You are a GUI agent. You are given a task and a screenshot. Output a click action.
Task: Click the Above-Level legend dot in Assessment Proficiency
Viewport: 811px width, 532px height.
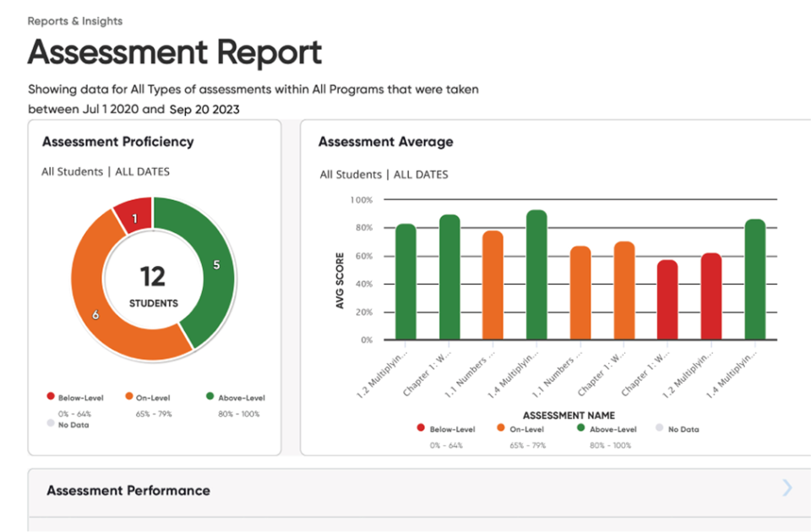coord(209,397)
